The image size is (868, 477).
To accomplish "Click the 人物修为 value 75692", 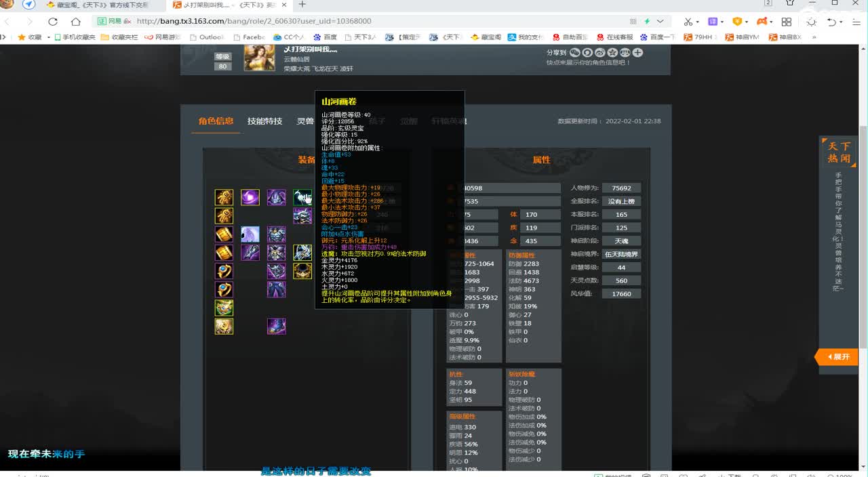I will click(x=621, y=188).
